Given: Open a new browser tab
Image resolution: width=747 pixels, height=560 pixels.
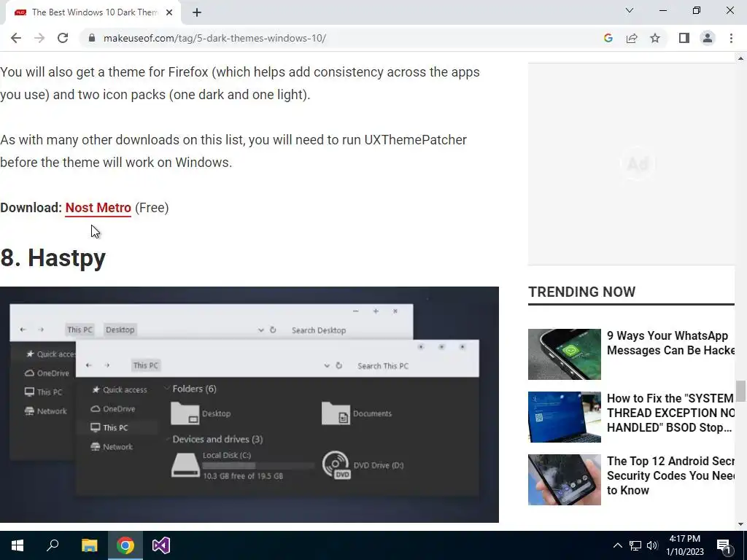Looking at the screenshot, I should (x=197, y=12).
